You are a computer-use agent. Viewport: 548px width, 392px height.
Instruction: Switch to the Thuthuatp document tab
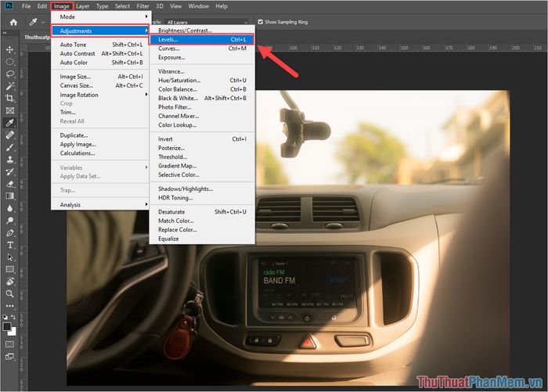tap(37, 37)
